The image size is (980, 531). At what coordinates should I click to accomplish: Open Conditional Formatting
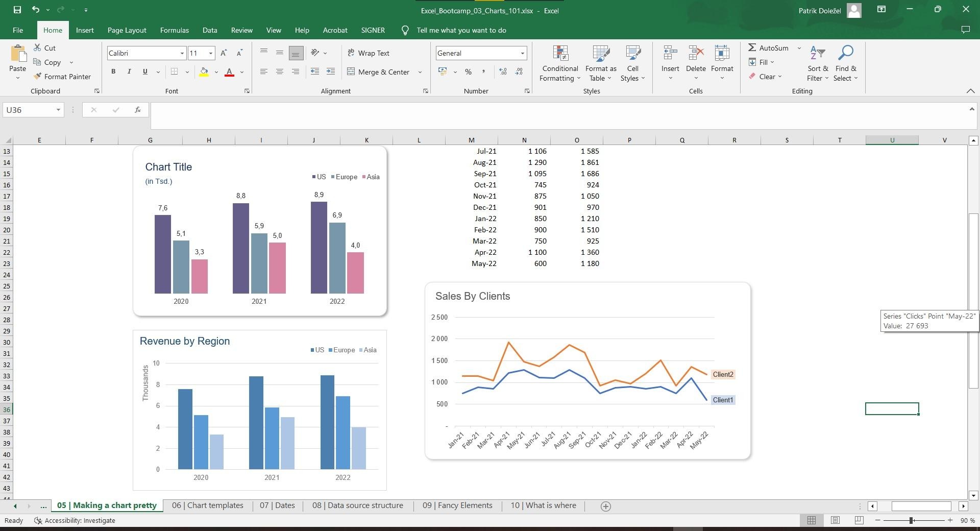560,63
